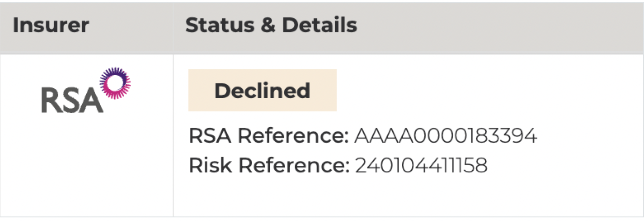Click the Status & Details column header
The image size is (644, 221).
pyautogui.click(x=271, y=26)
